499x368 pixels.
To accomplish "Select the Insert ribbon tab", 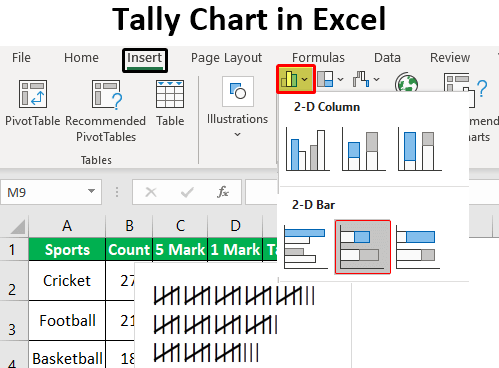I will [x=145, y=59].
